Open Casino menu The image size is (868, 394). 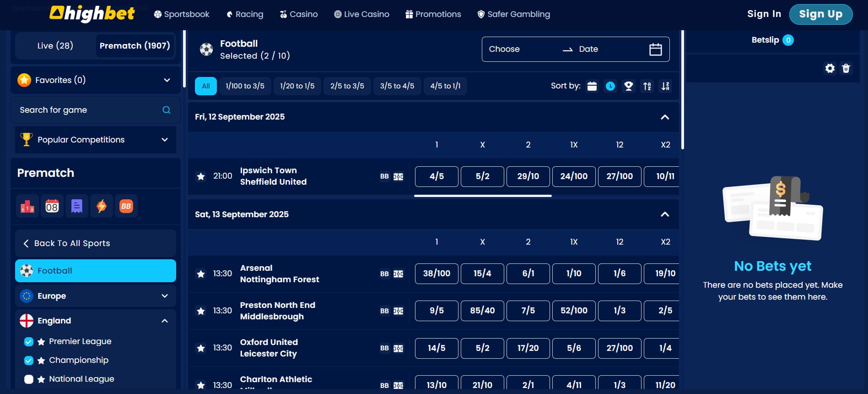(x=299, y=14)
